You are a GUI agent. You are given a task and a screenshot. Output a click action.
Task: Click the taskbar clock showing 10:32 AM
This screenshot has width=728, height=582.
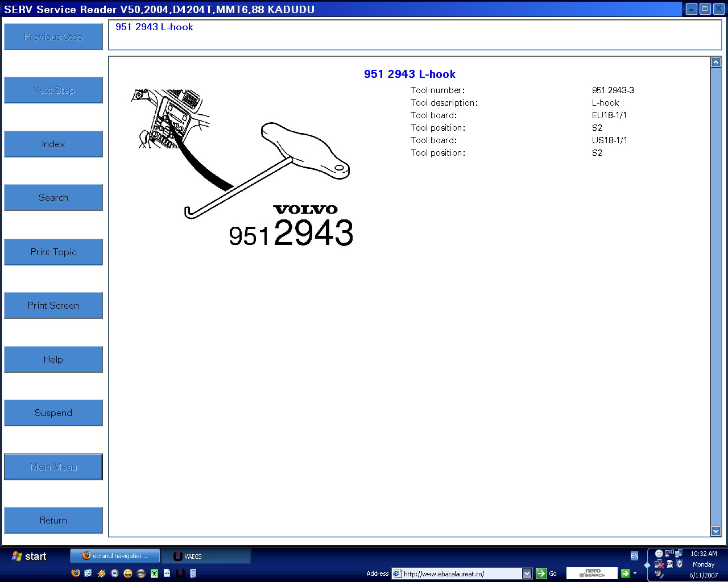[x=704, y=554]
